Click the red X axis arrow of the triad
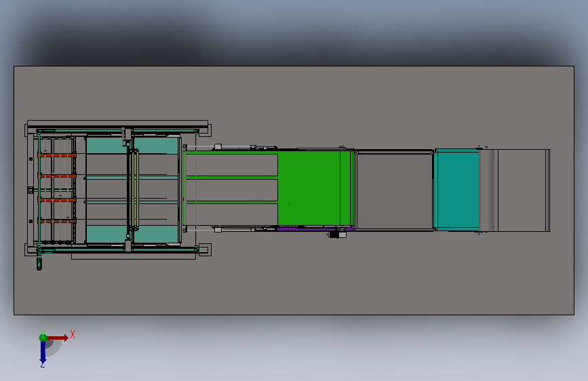Image resolution: width=588 pixels, height=381 pixels. click(x=58, y=338)
